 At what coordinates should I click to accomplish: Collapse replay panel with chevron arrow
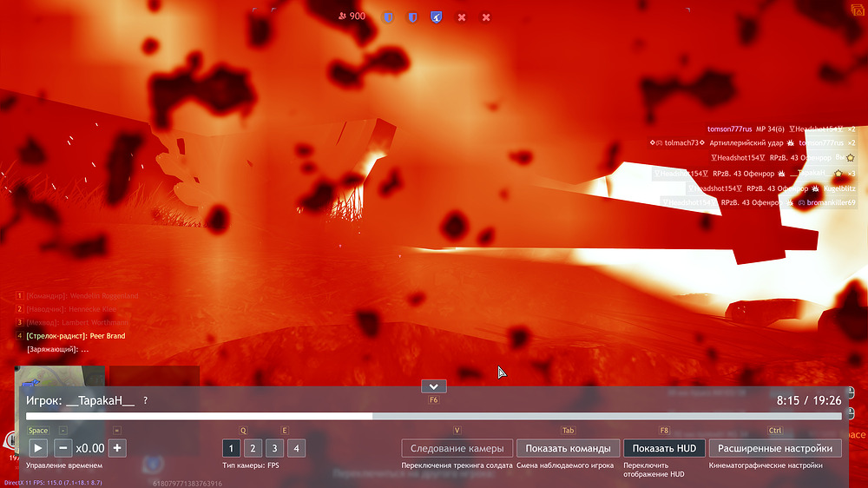click(x=433, y=386)
